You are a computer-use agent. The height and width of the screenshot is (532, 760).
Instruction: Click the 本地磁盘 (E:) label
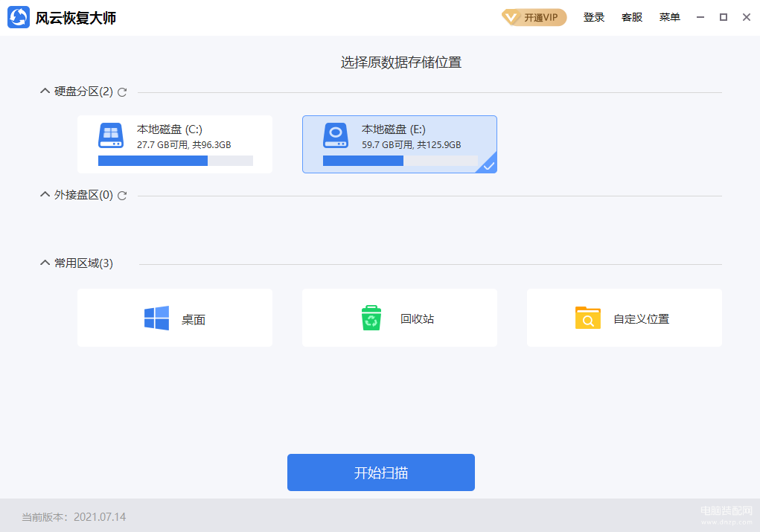[394, 129]
